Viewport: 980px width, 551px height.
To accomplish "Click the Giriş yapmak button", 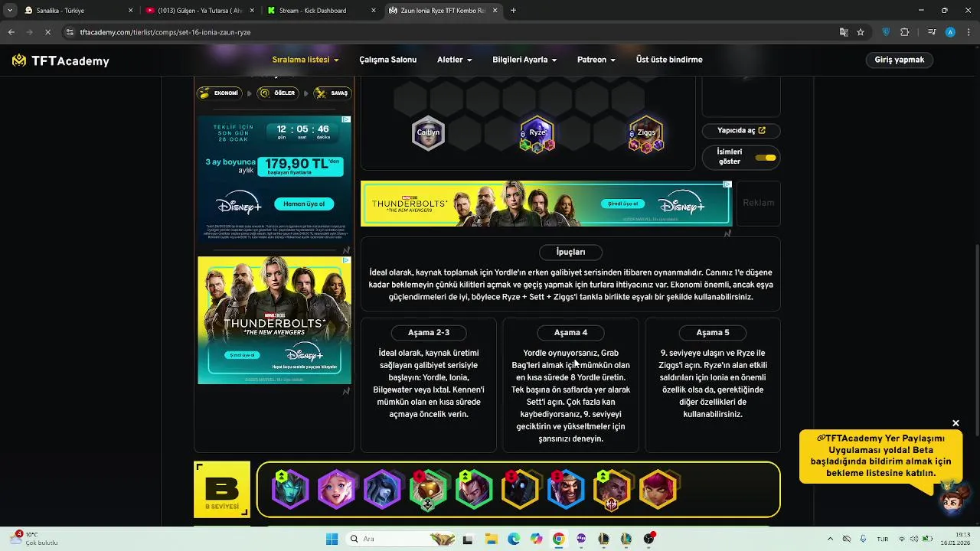I will 900,60.
